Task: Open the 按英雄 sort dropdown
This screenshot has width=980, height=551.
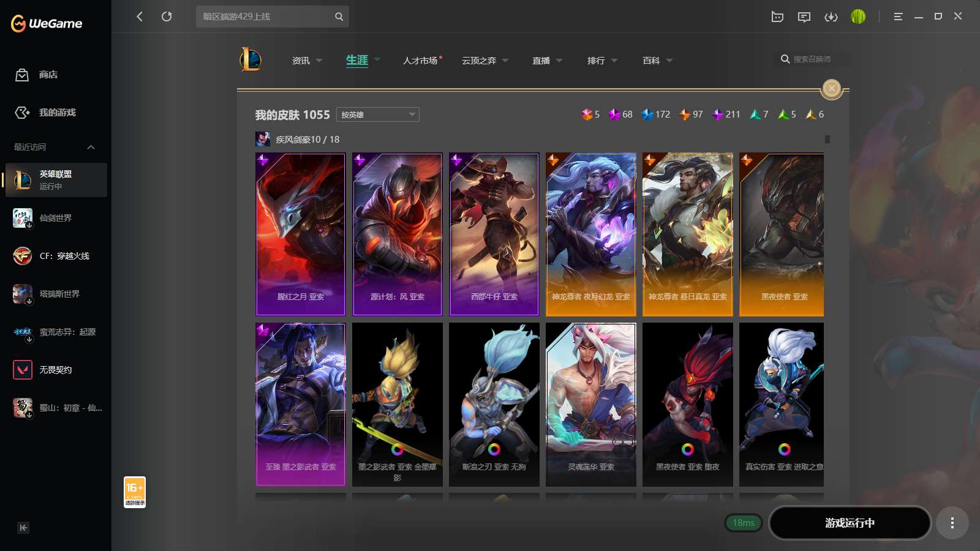Action: coord(378,114)
